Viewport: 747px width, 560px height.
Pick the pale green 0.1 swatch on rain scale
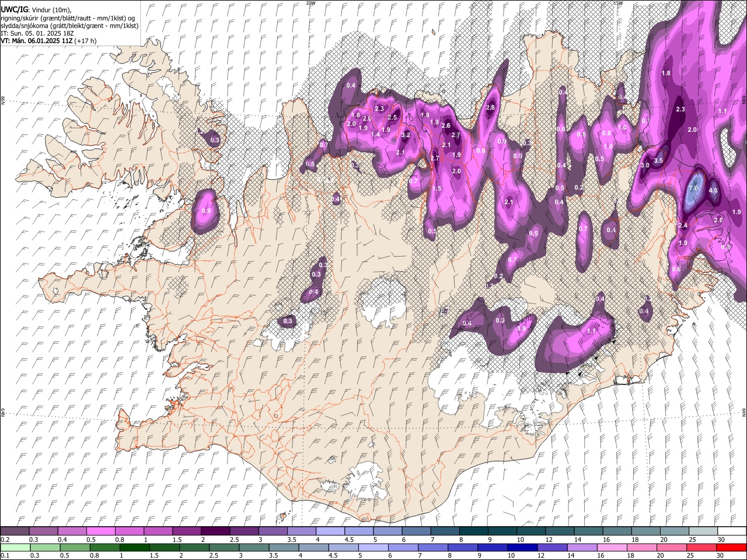coord(15,547)
